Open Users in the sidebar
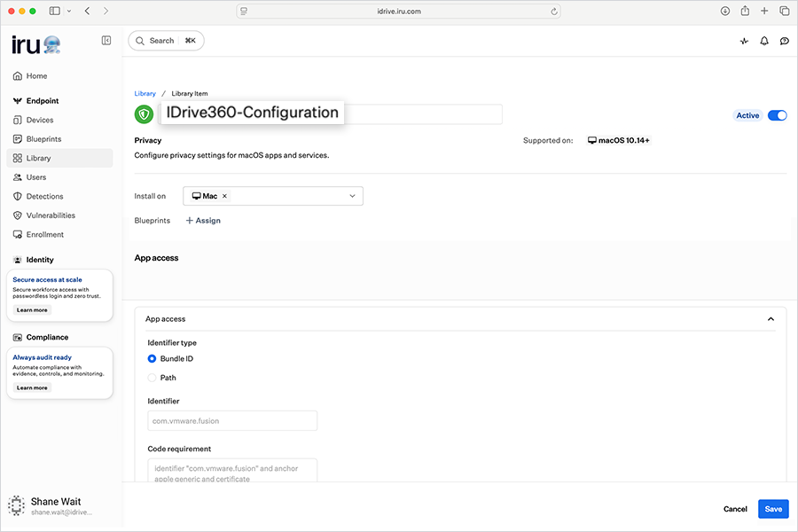This screenshot has height=532, width=798. click(x=36, y=177)
